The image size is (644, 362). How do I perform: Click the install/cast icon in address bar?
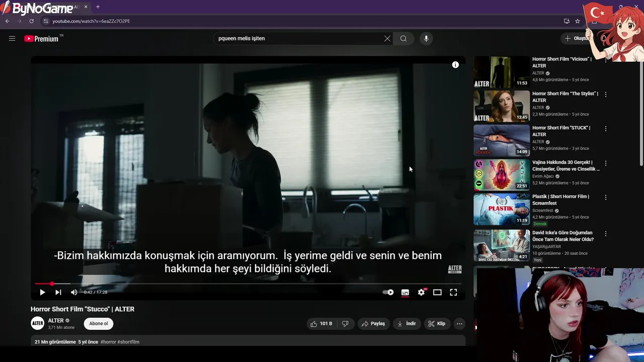[567, 21]
